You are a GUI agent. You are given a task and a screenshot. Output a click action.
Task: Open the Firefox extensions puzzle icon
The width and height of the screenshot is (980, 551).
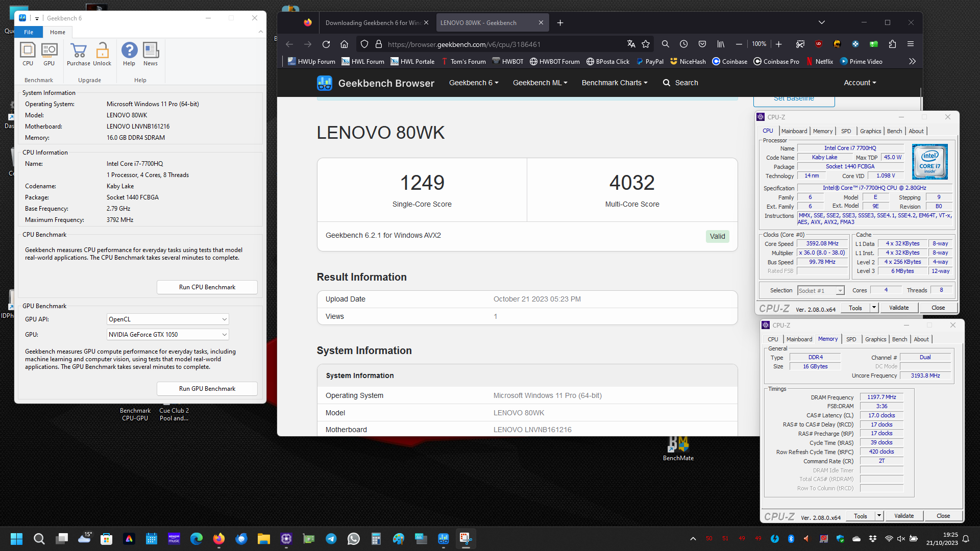(x=892, y=44)
